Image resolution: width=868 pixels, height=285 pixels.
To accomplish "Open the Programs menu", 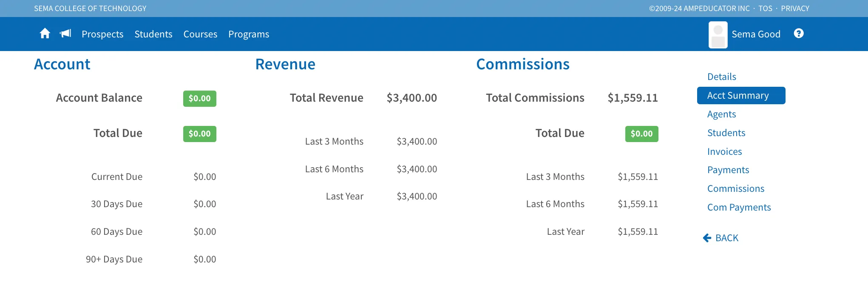I will pos(249,34).
